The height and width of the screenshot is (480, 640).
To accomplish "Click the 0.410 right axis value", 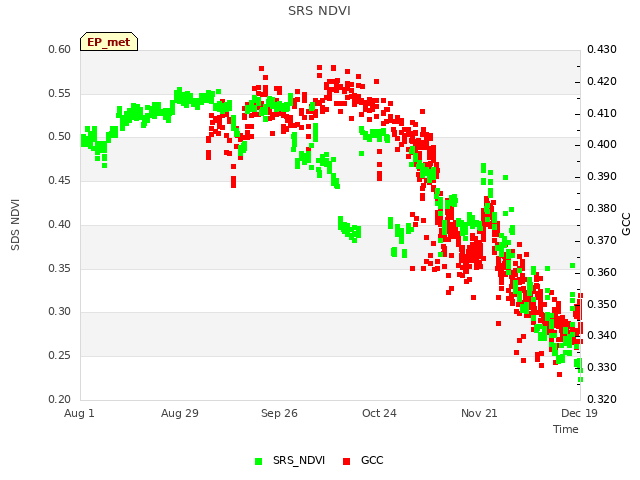I will [x=602, y=113].
